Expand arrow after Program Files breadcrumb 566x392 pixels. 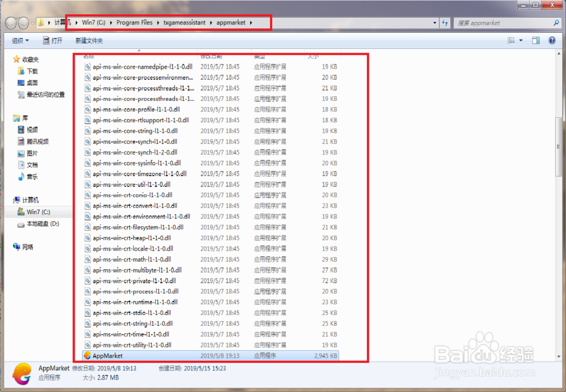tap(158, 23)
